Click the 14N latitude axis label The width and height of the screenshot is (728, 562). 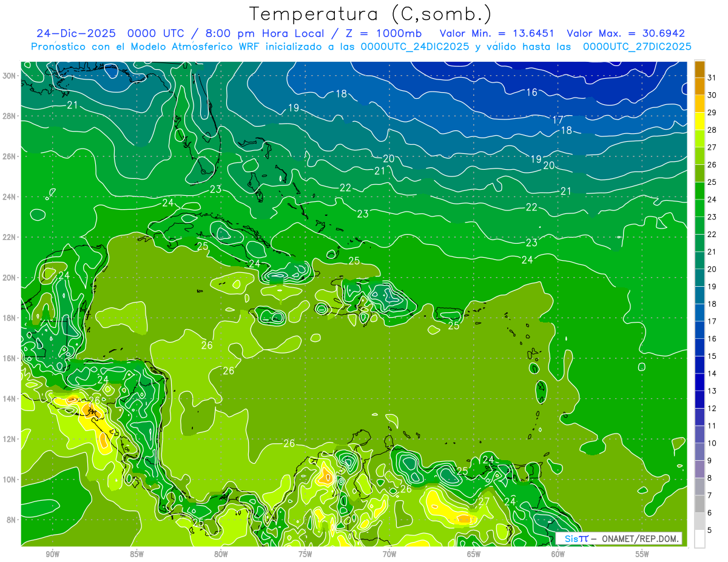click(x=10, y=398)
